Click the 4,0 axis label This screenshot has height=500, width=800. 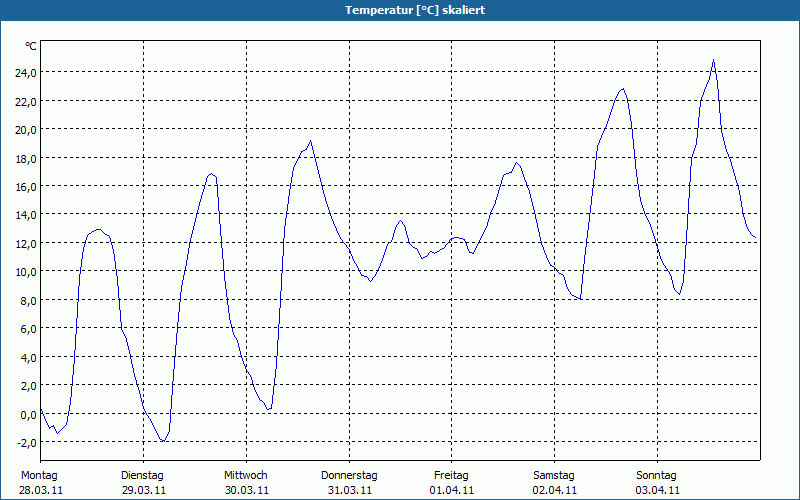coord(29,358)
